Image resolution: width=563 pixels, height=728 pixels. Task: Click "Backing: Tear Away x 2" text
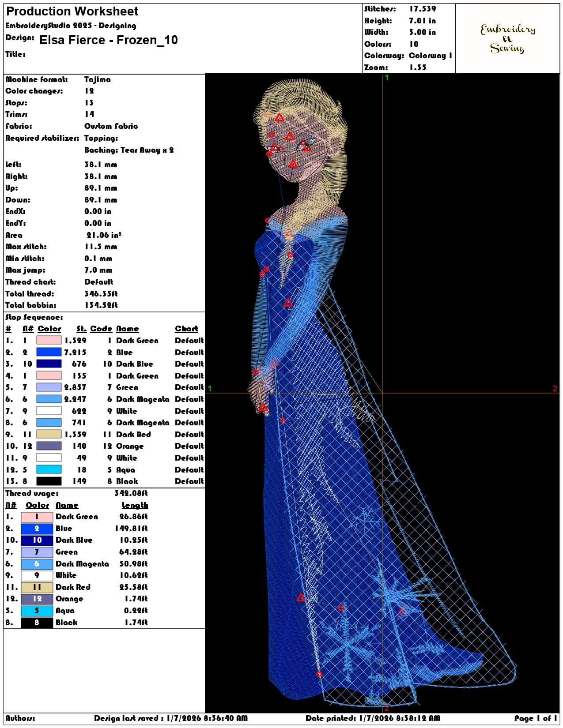click(x=129, y=150)
